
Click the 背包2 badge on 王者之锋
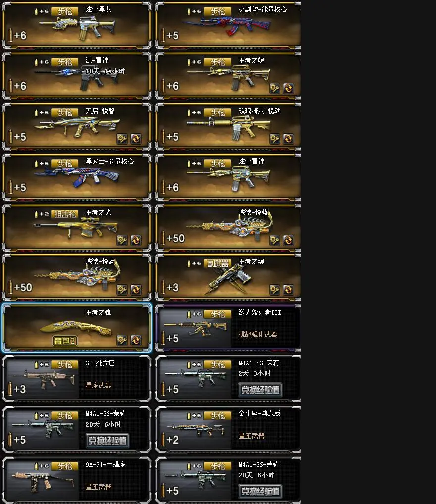[65, 341]
